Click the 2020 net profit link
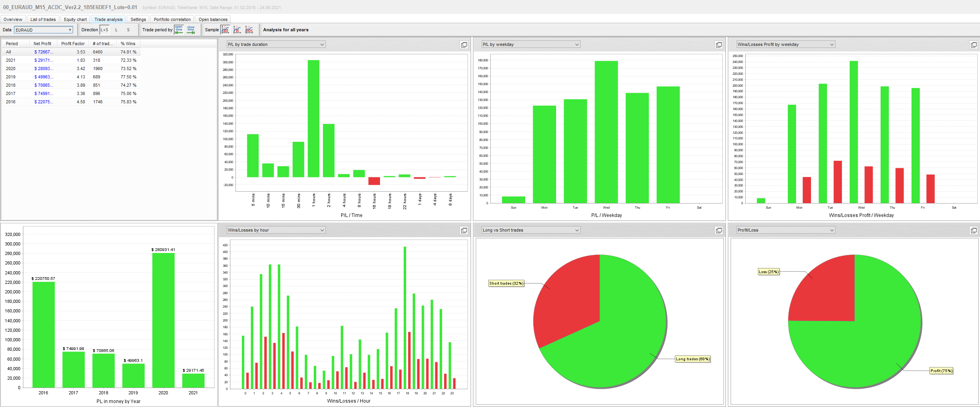Image resolution: width=980 pixels, height=407 pixels. [x=44, y=68]
